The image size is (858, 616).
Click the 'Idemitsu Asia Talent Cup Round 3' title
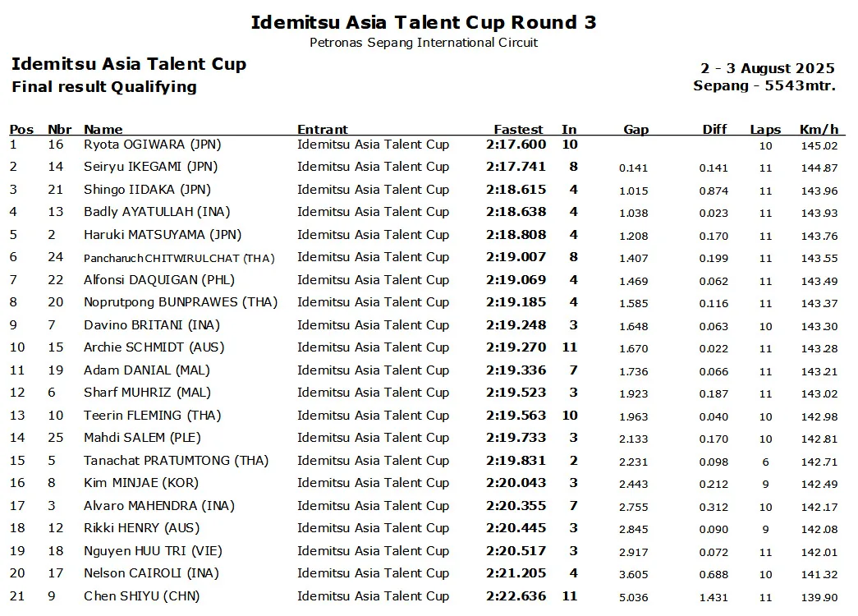pyautogui.click(x=424, y=22)
